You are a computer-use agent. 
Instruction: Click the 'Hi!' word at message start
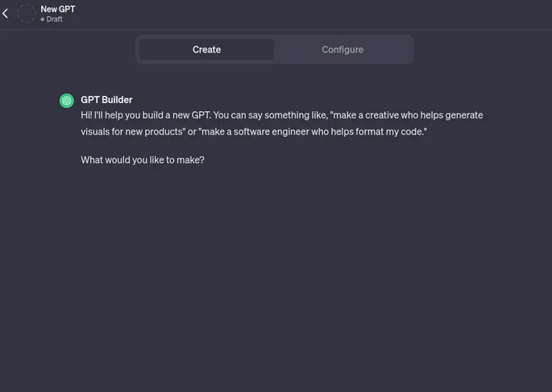point(86,115)
